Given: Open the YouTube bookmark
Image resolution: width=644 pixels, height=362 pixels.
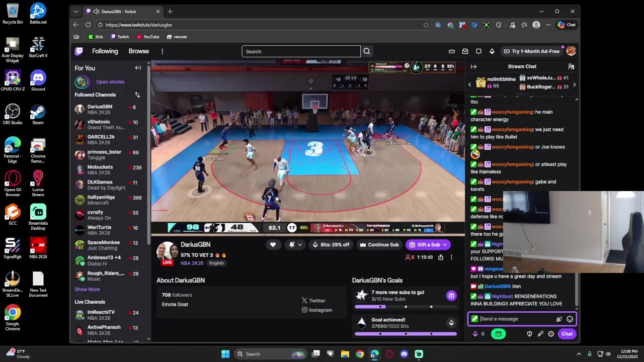Looking at the screenshot, I should [x=148, y=37].
